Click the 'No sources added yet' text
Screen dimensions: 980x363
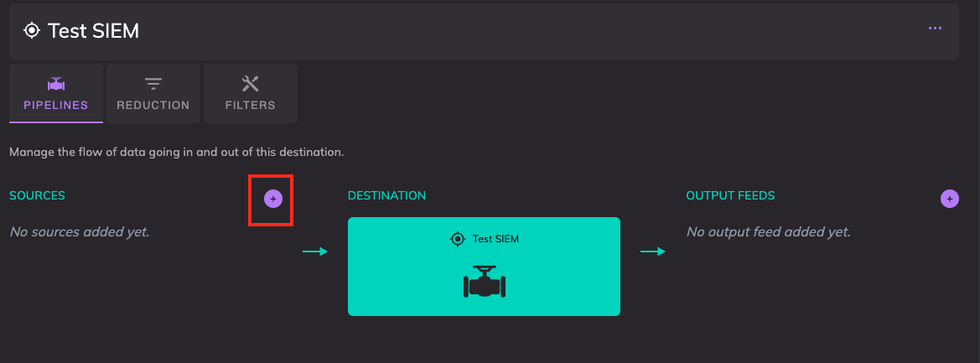point(80,231)
